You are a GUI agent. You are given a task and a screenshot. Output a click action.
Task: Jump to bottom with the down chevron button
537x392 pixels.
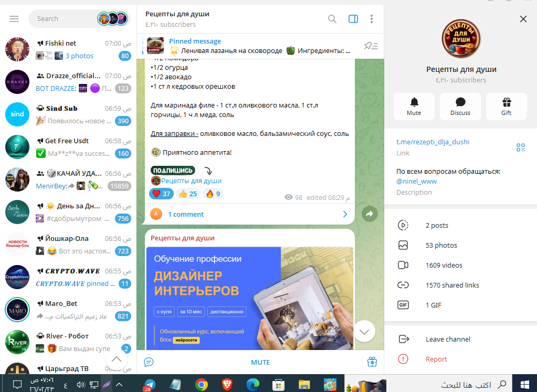[x=364, y=332]
